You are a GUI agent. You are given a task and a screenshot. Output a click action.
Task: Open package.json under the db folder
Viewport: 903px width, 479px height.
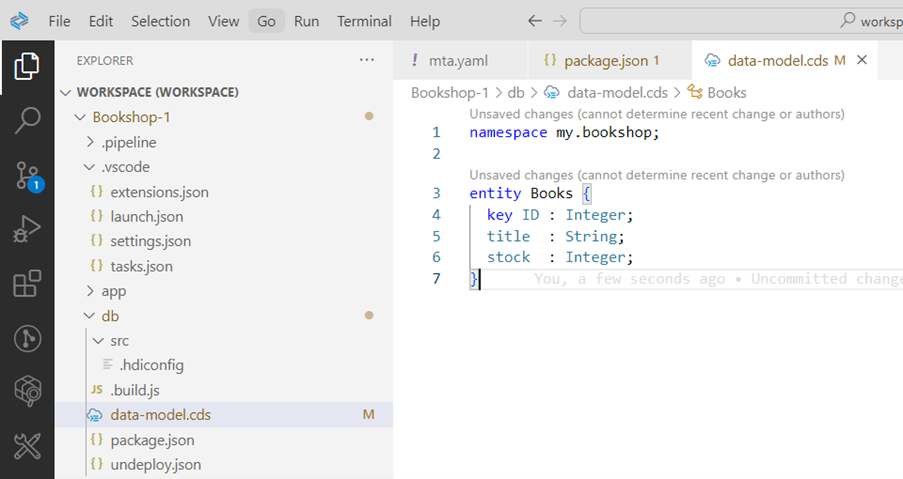[152, 440]
